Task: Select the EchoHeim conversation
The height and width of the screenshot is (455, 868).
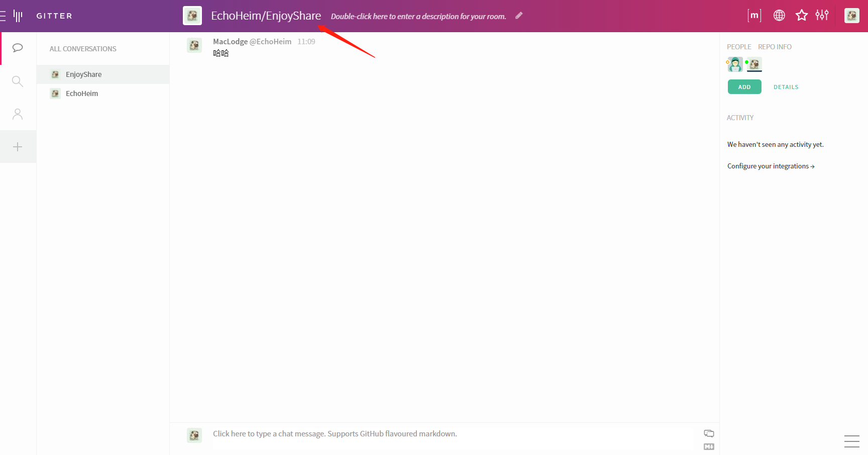Action: (x=103, y=94)
